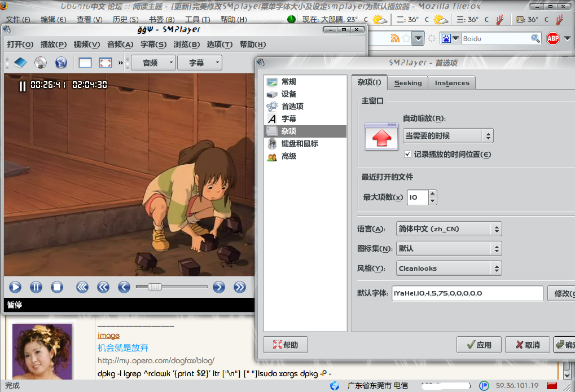Click single-arrow rewind button in SMPlayer

124,287
